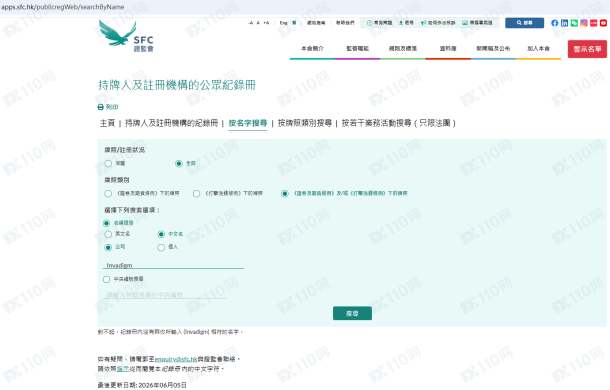The width and height of the screenshot is (610, 390).
Task: Select 按若干業務活動搜尋 (只限法團) tab
Action: [x=398, y=123]
